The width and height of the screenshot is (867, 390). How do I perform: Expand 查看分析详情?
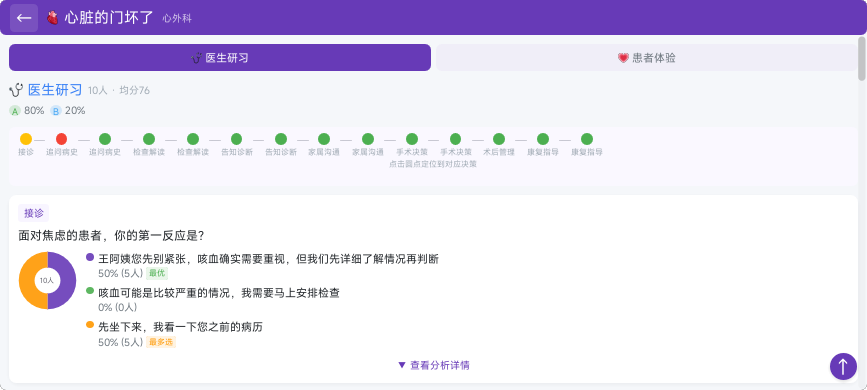tap(434, 365)
